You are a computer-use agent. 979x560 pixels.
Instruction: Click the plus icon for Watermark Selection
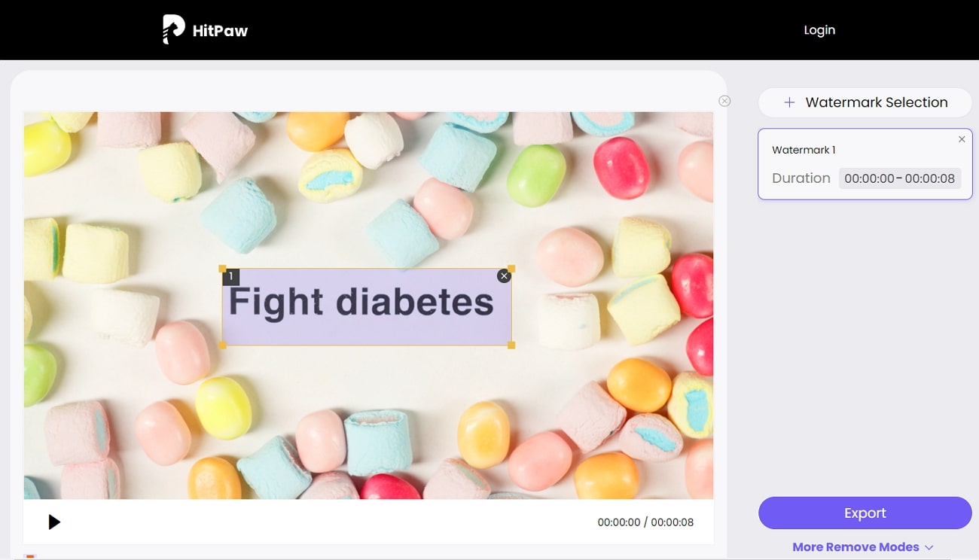coord(789,102)
